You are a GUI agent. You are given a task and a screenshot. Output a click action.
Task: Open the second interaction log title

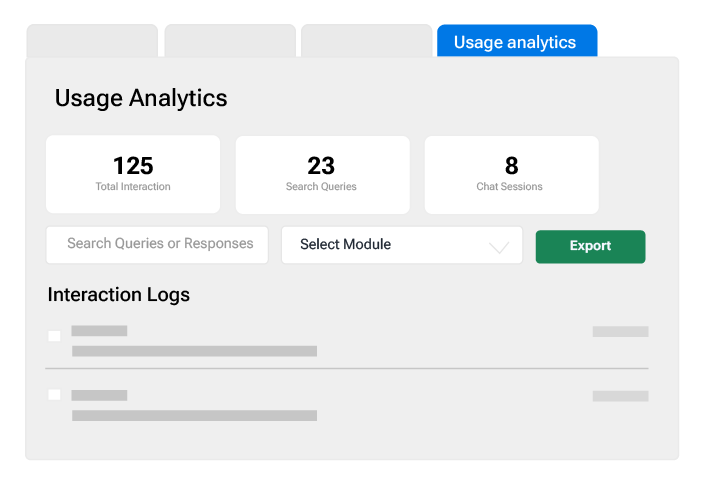pyautogui.click(x=99, y=395)
